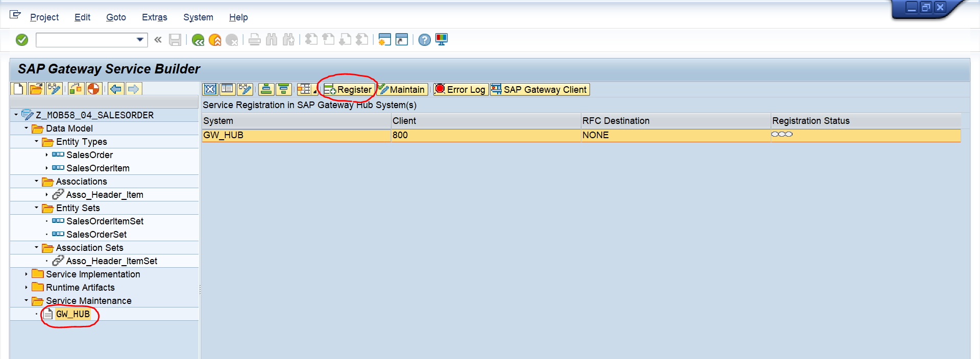Click the blue left arrow navigation icon
Viewport: 980px width, 359px height.
[x=116, y=89]
